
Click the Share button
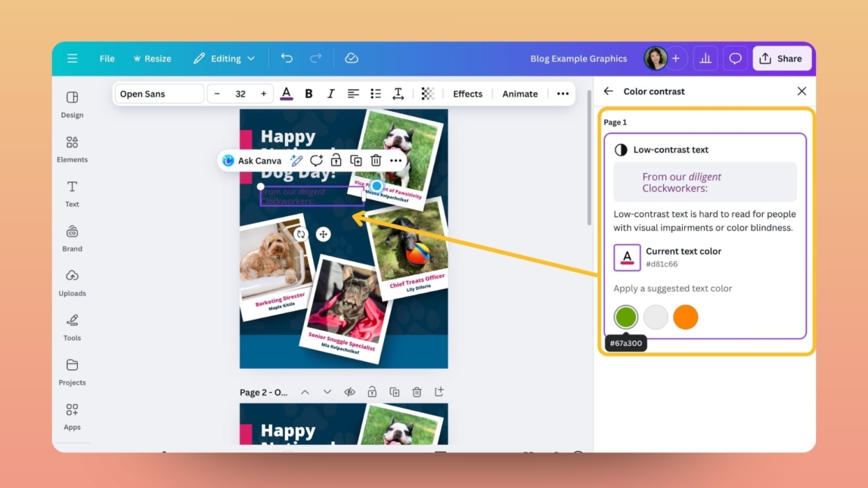[782, 58]
